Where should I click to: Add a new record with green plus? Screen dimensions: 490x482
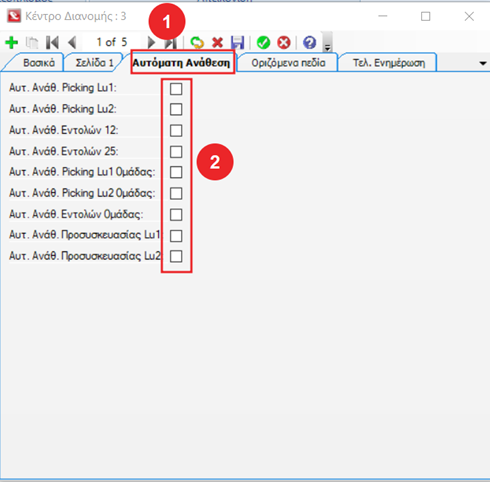pyautogui.click(x=12, y=43)
